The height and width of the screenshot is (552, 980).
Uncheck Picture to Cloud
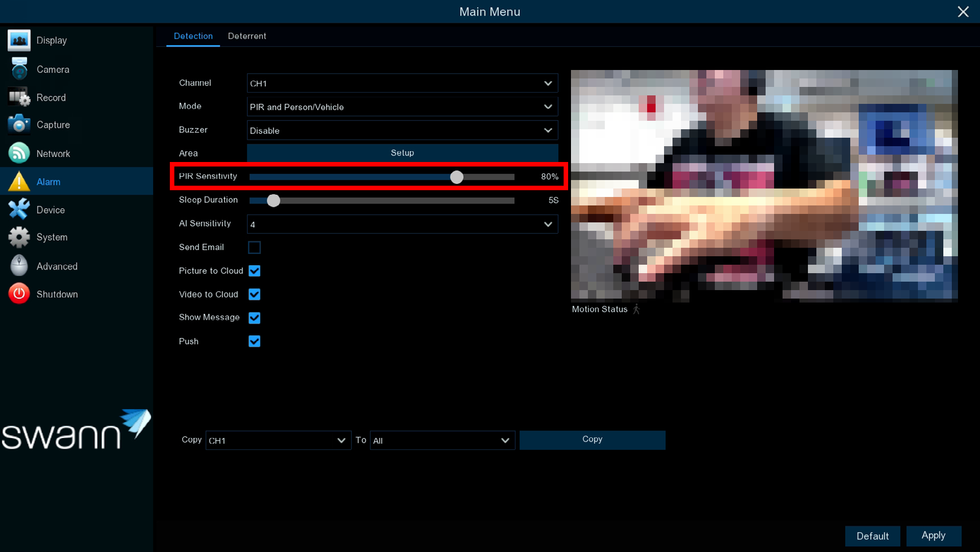(x=254, y=271)
